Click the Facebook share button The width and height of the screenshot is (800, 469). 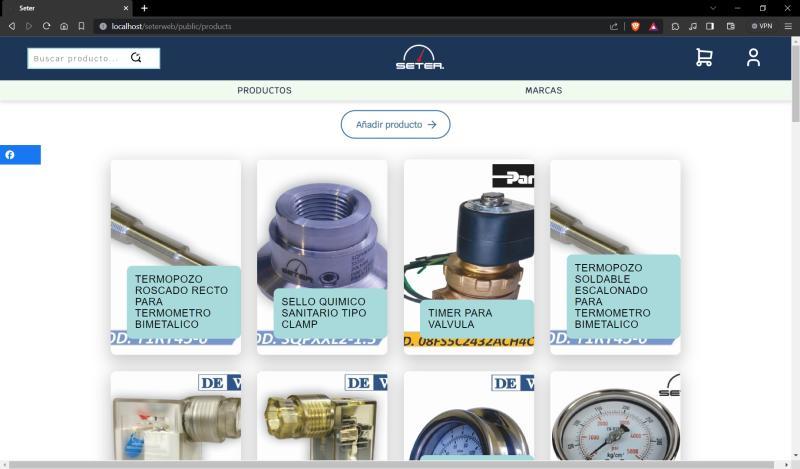[20, 155]
